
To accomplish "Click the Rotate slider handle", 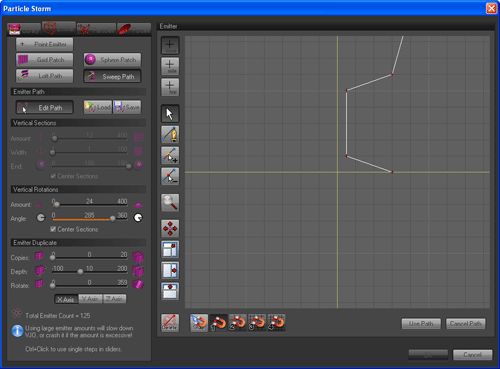I will click(x=53, y=285).
